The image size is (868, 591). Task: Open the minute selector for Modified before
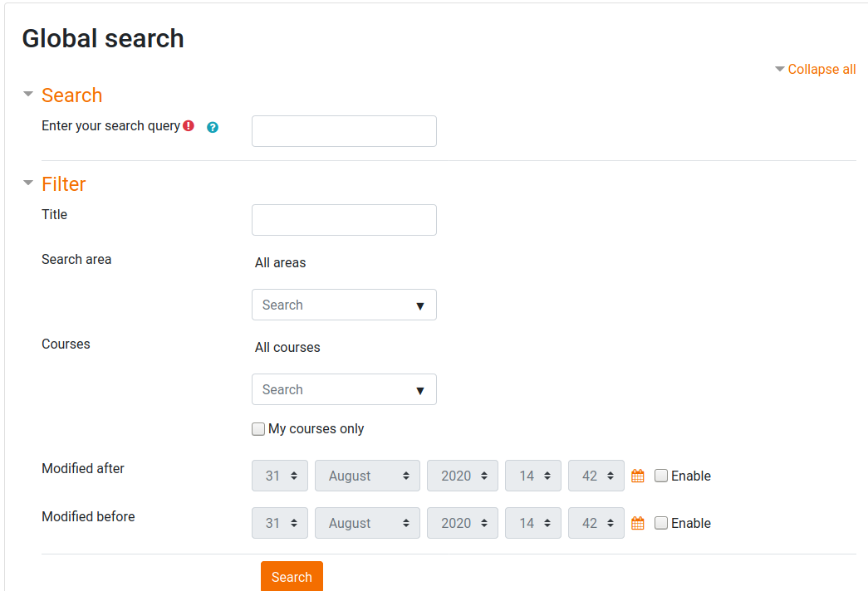(x=596, y=523)
